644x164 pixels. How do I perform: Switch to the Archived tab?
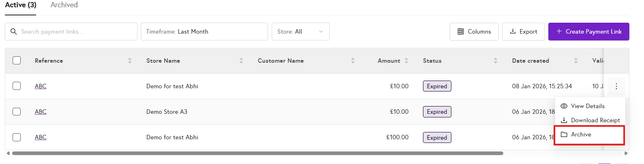click(x=64, y=5)
